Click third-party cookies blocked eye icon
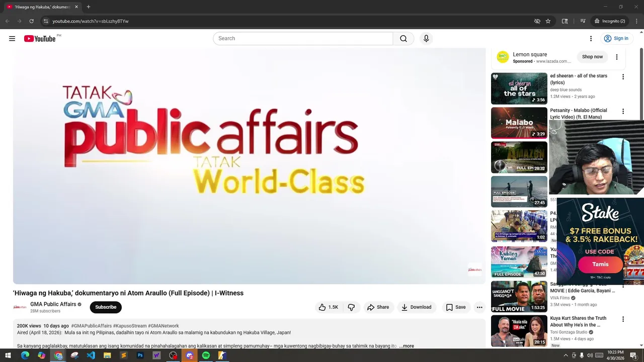Image resolution: width=644 pixels, height=362 pixels. [x=537, y=21]
